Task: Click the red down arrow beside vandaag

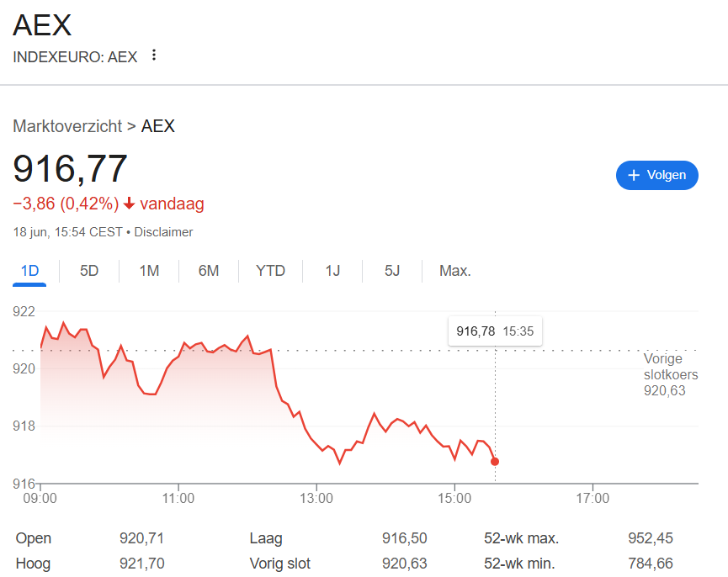Action: tap(129, 204)
